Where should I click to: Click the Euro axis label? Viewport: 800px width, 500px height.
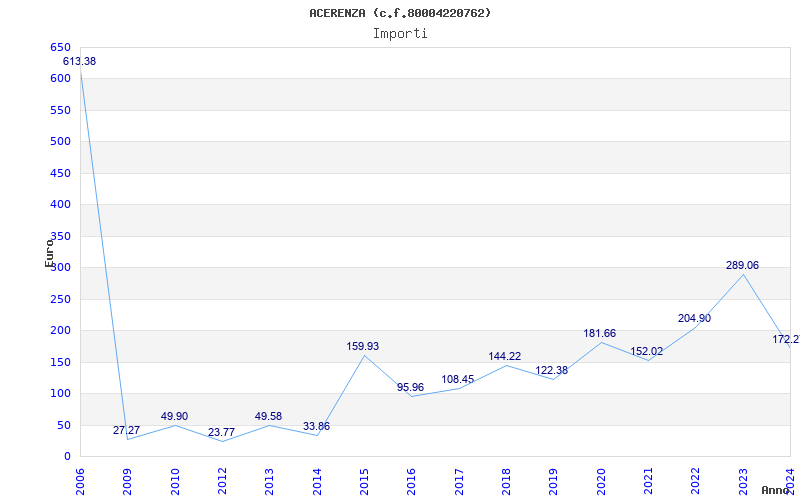pos(49,253)
